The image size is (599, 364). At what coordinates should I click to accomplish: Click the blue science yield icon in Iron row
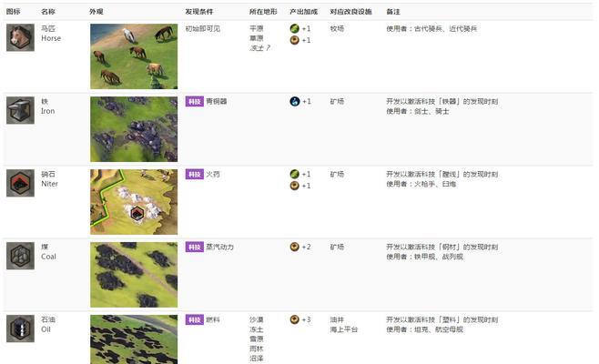[294, 101]
